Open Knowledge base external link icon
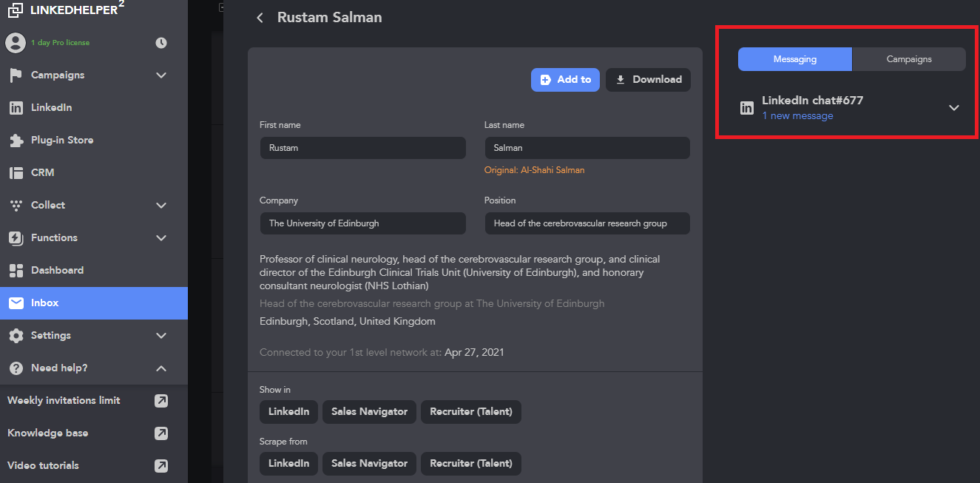 click(x=161, y=433)
